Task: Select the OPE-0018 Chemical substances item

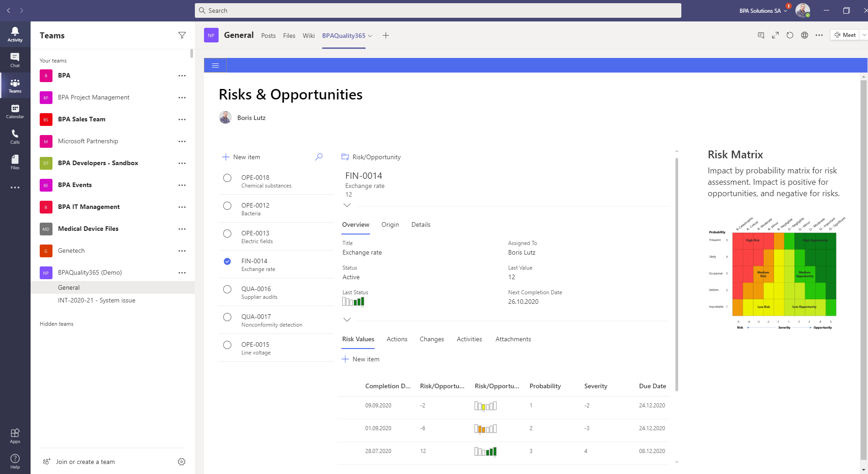Action: click(x=227, y=178)
